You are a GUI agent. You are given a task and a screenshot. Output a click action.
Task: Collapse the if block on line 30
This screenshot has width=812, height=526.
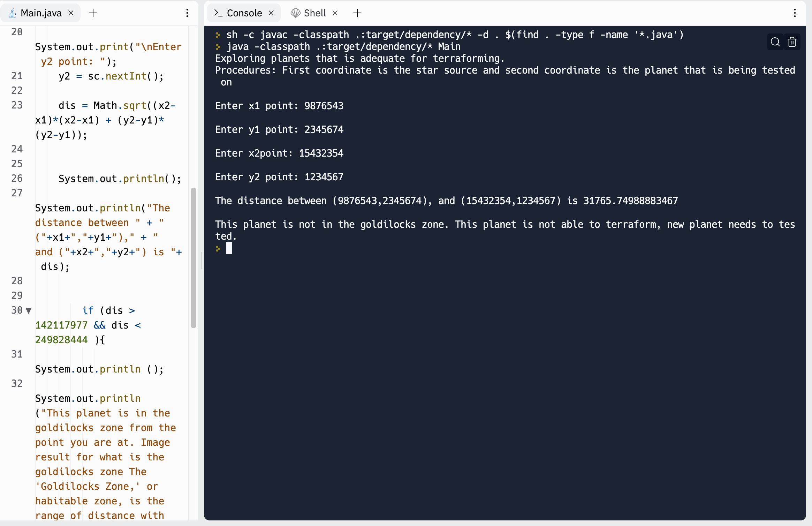click(x=29, y=310)
